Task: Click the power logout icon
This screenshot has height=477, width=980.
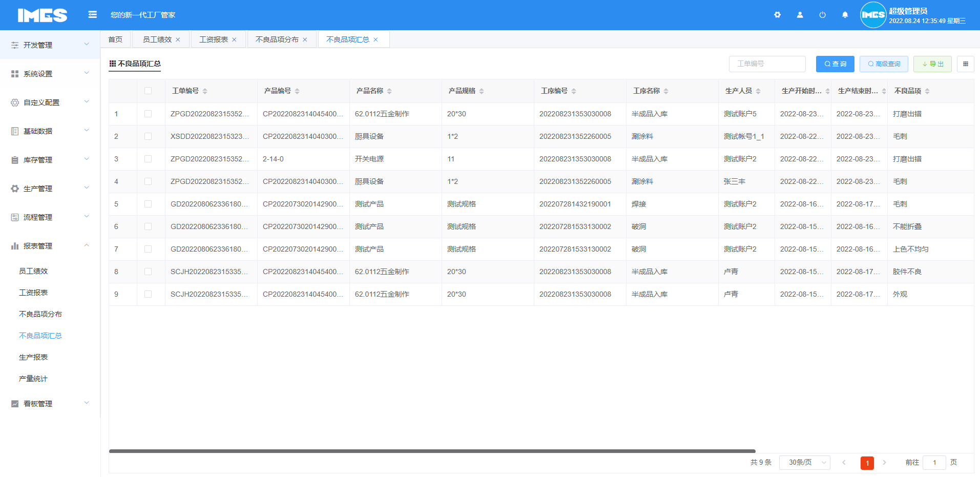Action: tap(822, 15)
